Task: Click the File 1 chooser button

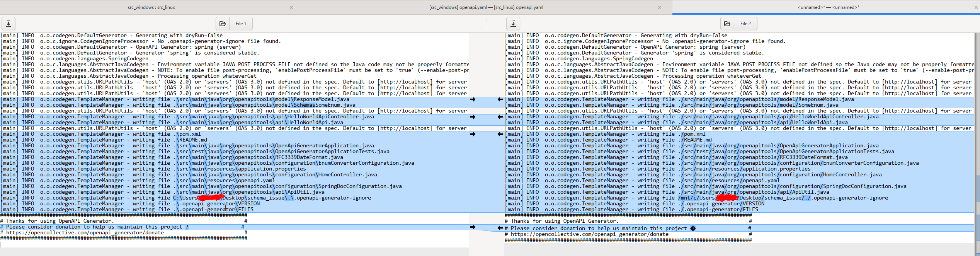Action: pos(241,24)
